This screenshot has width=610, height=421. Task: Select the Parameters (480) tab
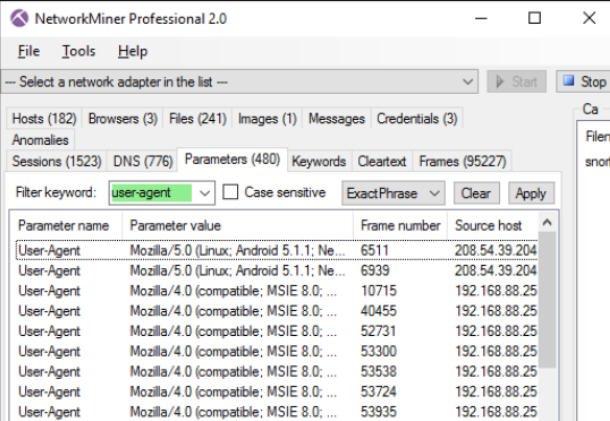(x=232, y=159)
